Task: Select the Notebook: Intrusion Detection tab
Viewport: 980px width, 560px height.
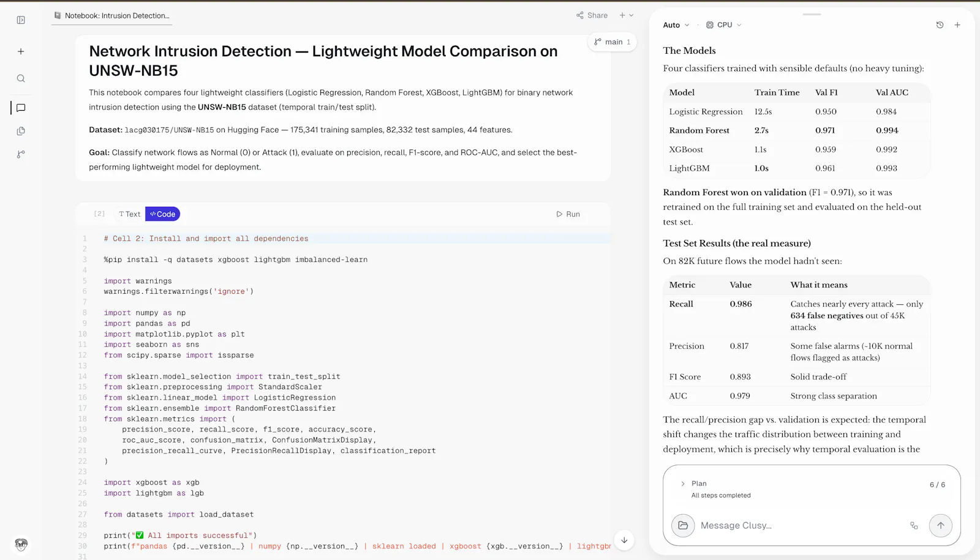Action: pos(112,15)
